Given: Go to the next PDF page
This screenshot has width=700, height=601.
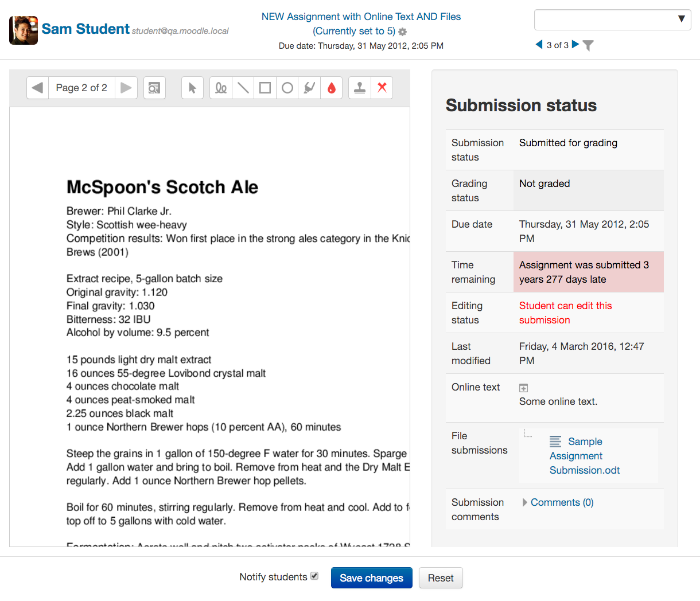Looking at the screenshot, I should (126, 88).
